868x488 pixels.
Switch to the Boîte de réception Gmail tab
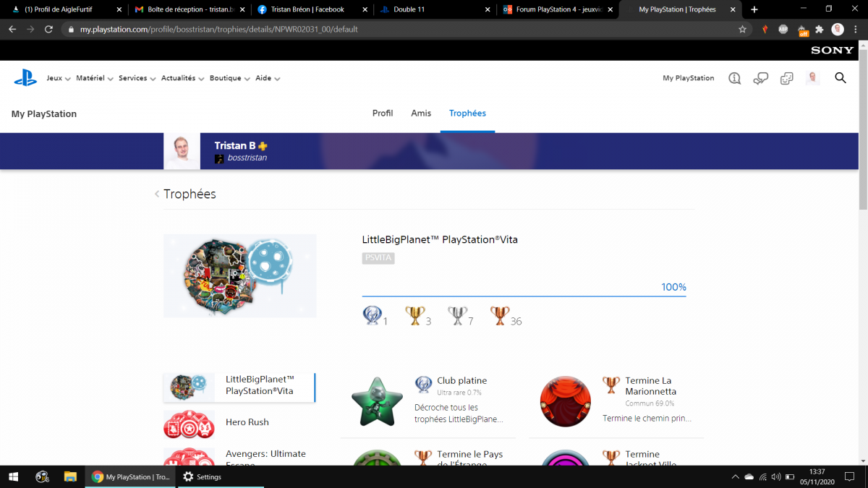[189, 9]
